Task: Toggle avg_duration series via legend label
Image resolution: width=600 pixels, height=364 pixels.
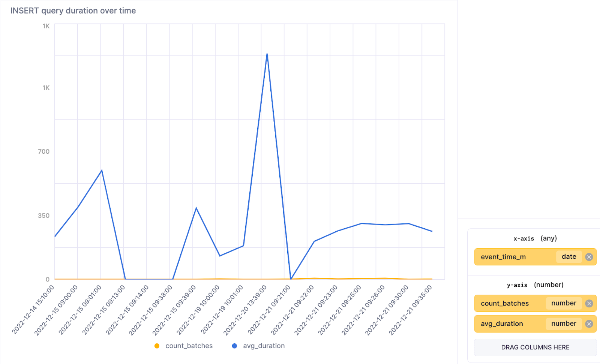Action: pos(264,346)
